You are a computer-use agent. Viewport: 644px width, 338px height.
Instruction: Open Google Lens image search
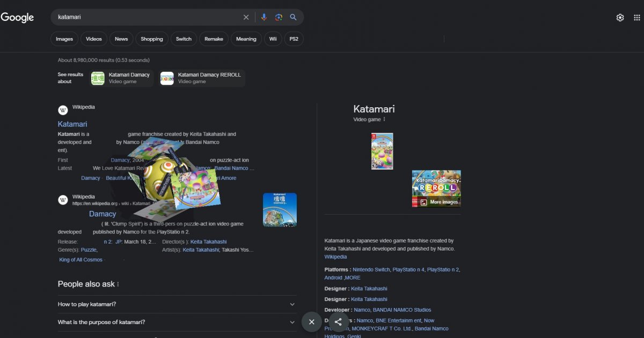pyautogui.click(x=279, y=17)
